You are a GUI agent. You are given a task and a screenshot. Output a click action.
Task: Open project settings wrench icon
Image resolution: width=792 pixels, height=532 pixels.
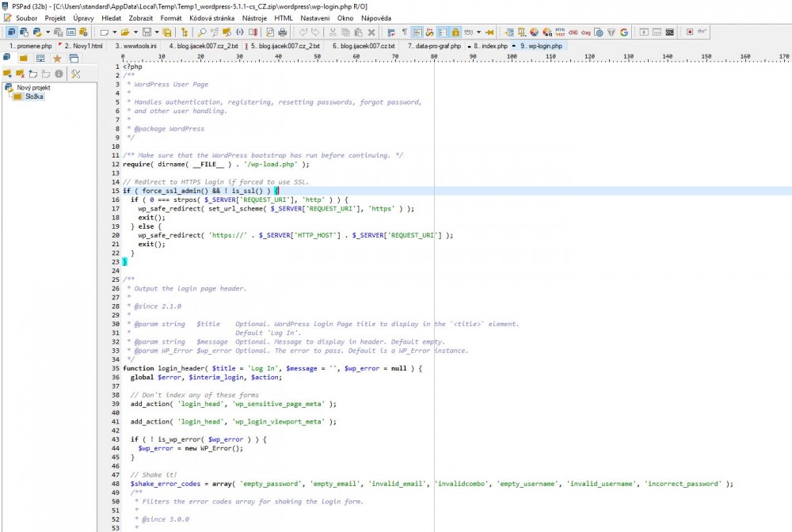pos(76,74)
